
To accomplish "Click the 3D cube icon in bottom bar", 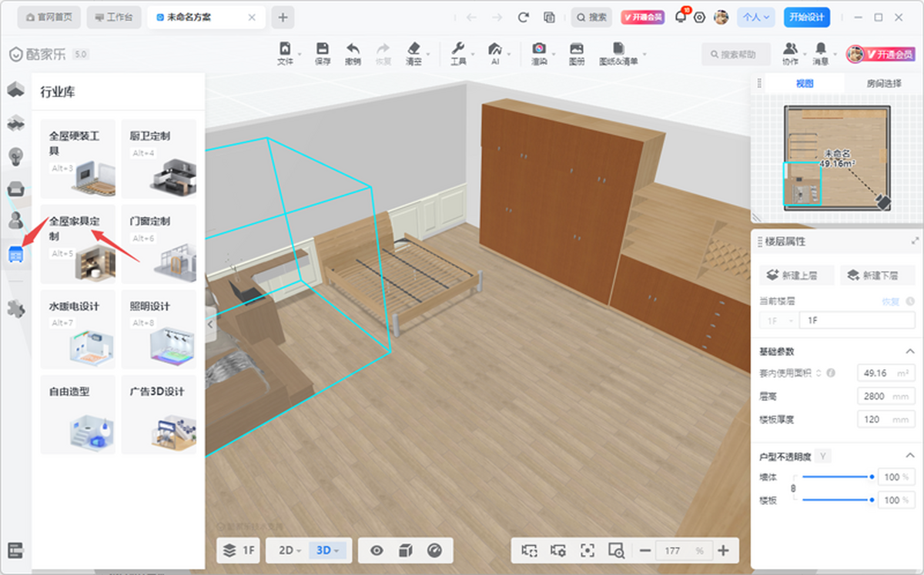I will 405,550.
